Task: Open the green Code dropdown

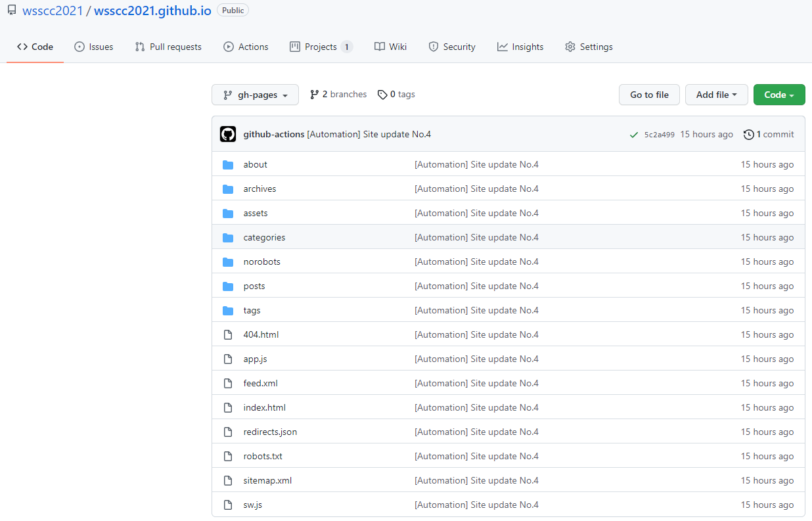Action: coord(779,95)
